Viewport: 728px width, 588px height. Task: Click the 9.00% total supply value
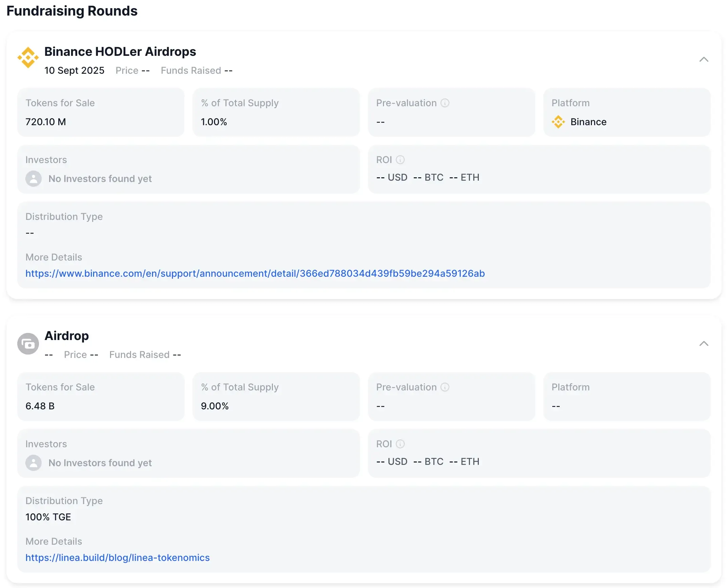(215, 406)
